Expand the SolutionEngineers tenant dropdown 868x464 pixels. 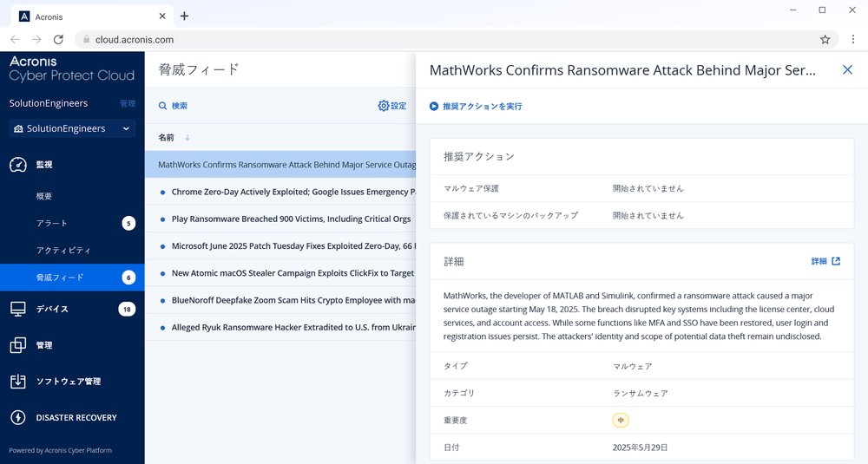point(72,128)
